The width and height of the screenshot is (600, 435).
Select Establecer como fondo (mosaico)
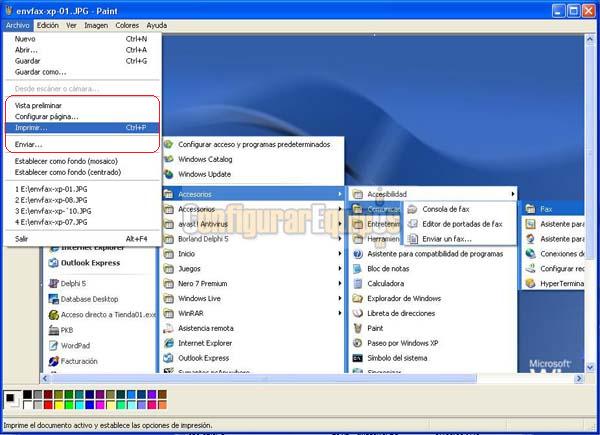coord(82,161)
